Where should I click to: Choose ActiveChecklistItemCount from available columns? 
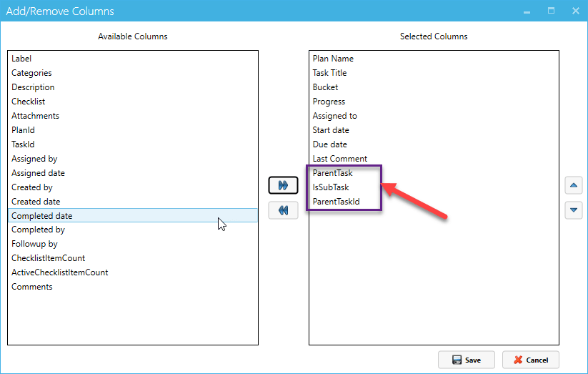click(133, 272)
